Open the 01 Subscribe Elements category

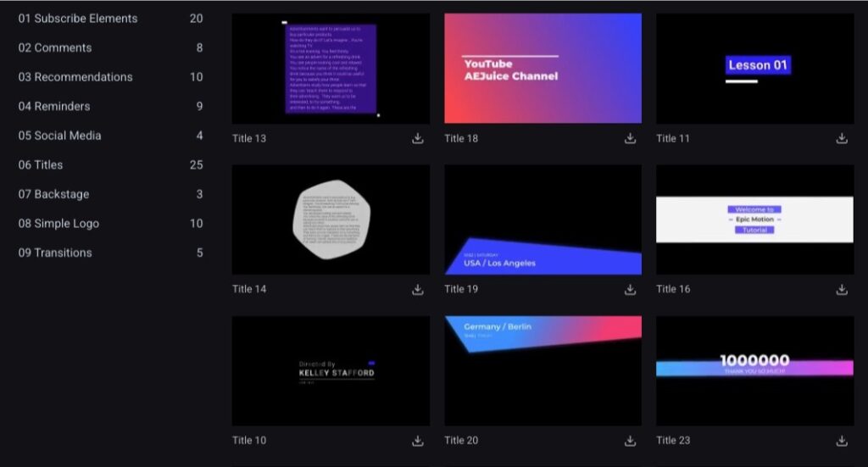point(78,19)
